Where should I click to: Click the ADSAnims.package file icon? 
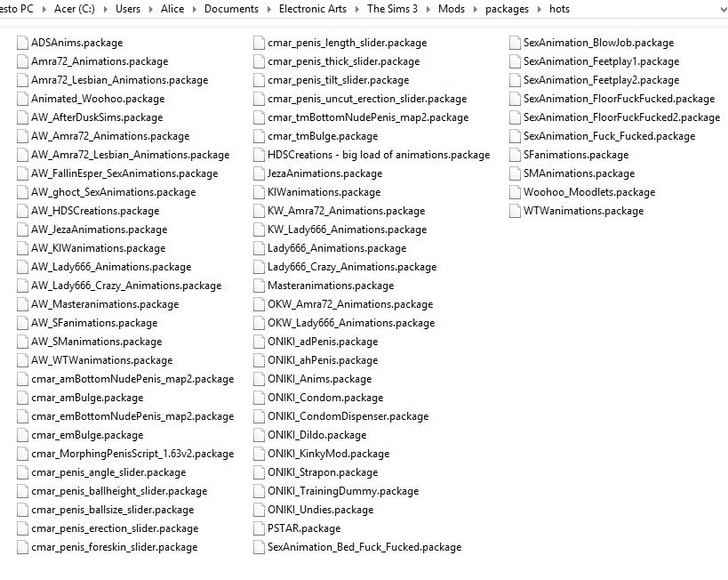tap(22, 43)
